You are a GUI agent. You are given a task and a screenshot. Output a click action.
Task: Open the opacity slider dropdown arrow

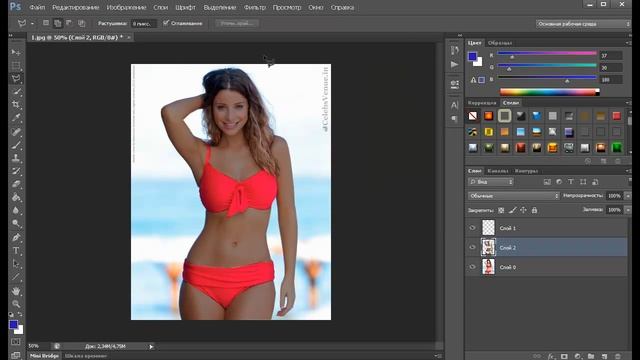pos(628,196)
